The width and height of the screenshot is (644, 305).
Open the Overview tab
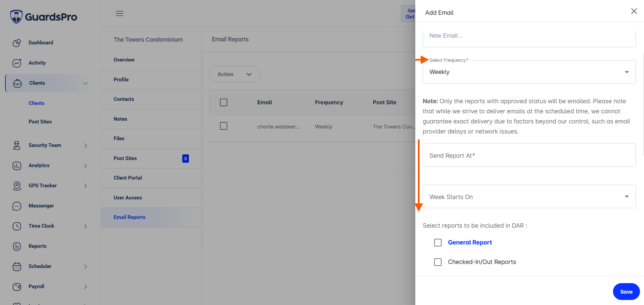(151, 60)
